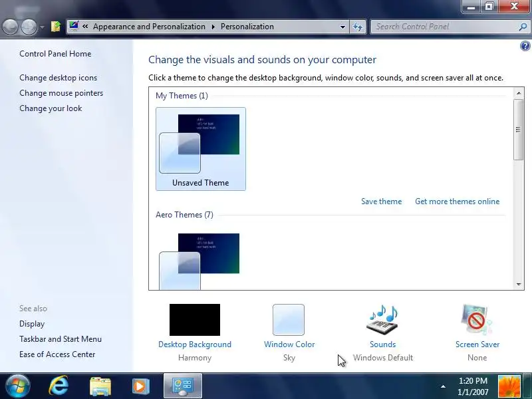Screen dimensions: 532x399
Task: Launch Windows Media Player from taskbar
Action: point(141,386)
